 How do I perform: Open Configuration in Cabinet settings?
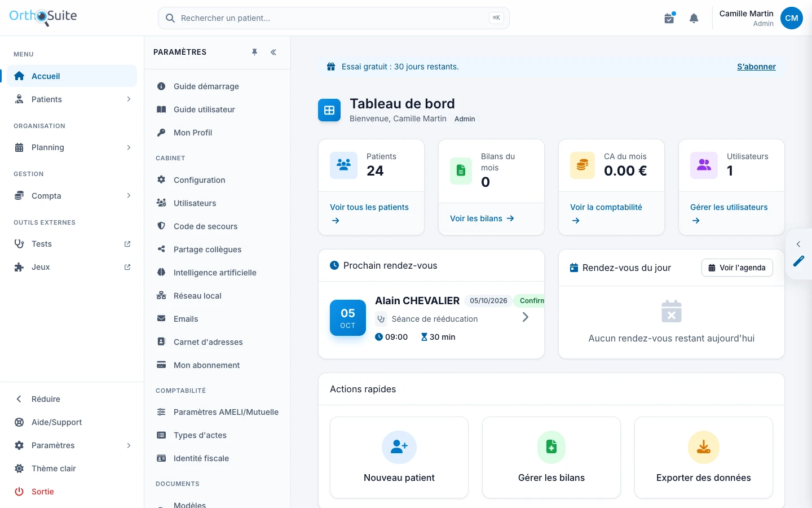(217, 180)
